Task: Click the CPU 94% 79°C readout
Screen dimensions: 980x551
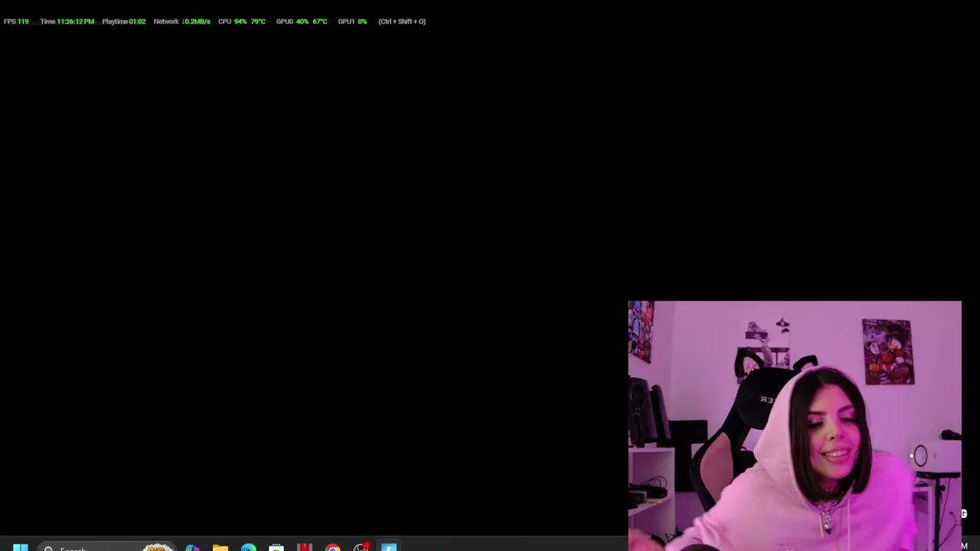Action: click(x=242, y=21)
